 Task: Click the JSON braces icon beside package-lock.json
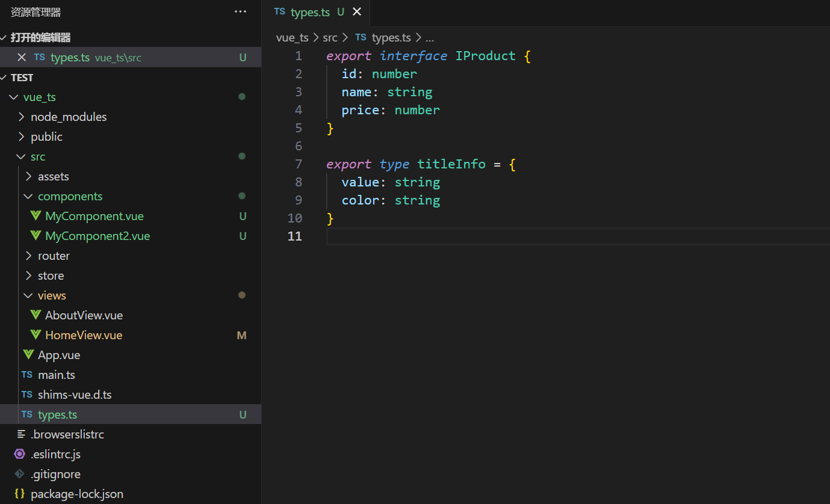point(20,494)
